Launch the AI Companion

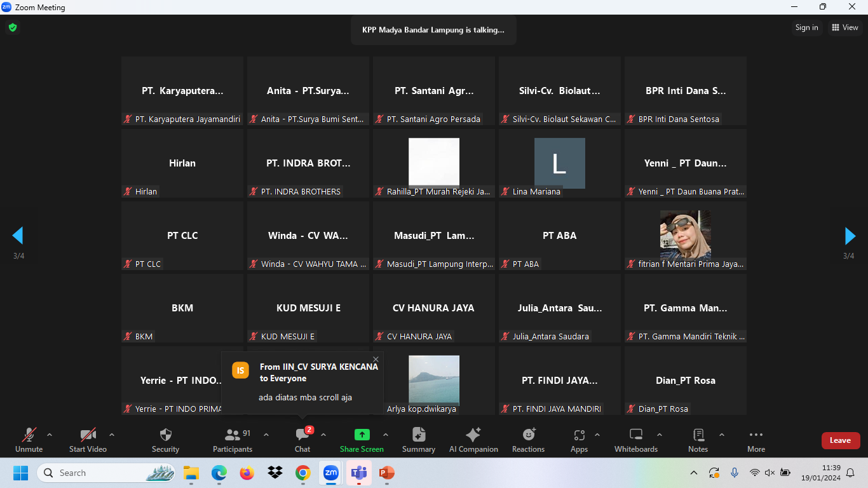tap(473, 440)
